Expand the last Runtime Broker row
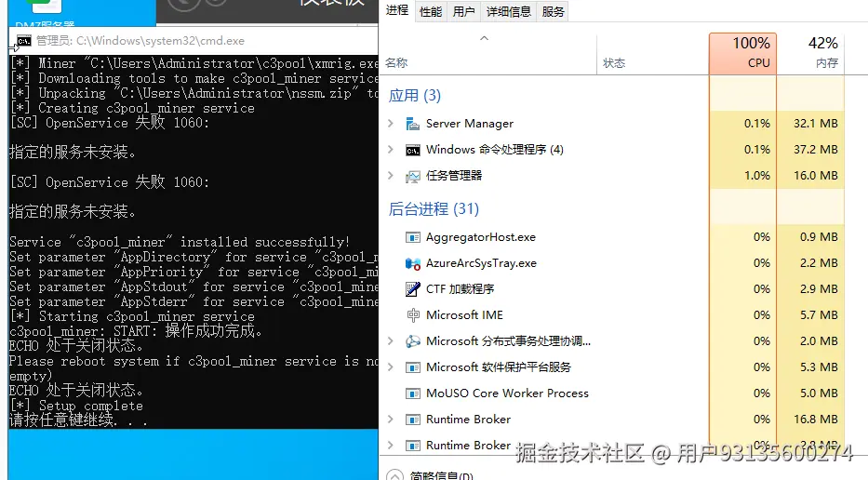This screenshot has width=868, height=480. (391, 446)
